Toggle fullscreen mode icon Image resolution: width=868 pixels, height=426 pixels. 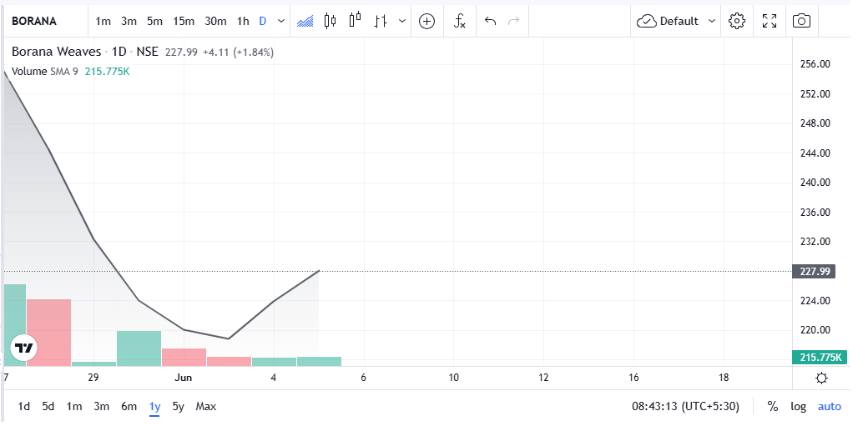point(770,21)
